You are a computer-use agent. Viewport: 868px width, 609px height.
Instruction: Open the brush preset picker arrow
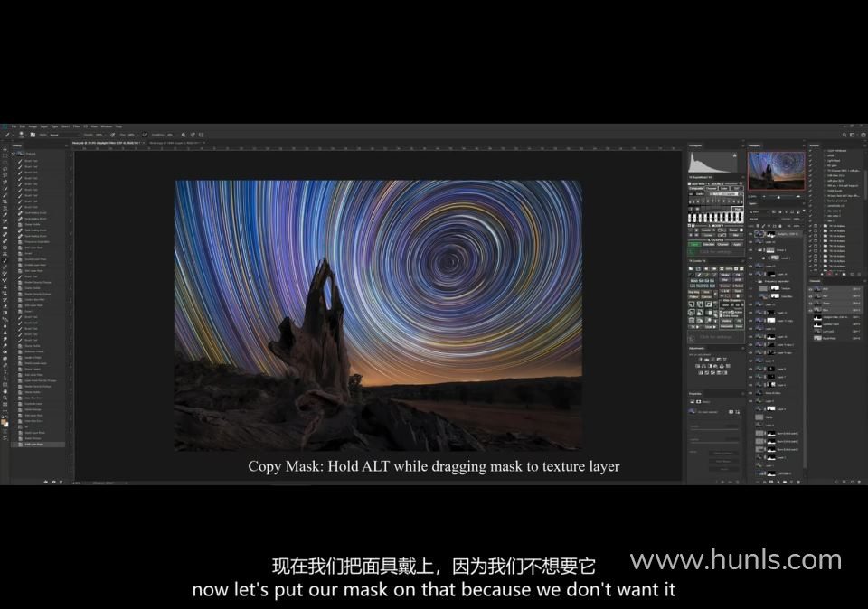[x=25, y=135]
